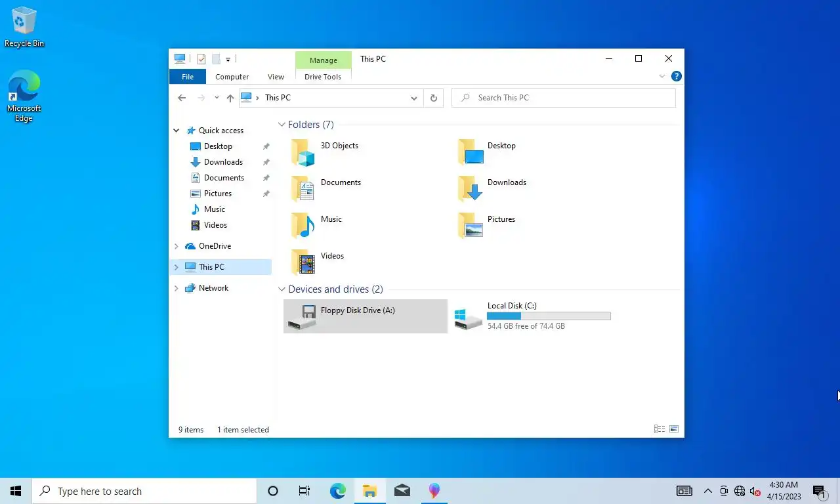Select the Pictures folder icon in Folders
This screenshot has height=504, width=840.
(x=471, y=225)
